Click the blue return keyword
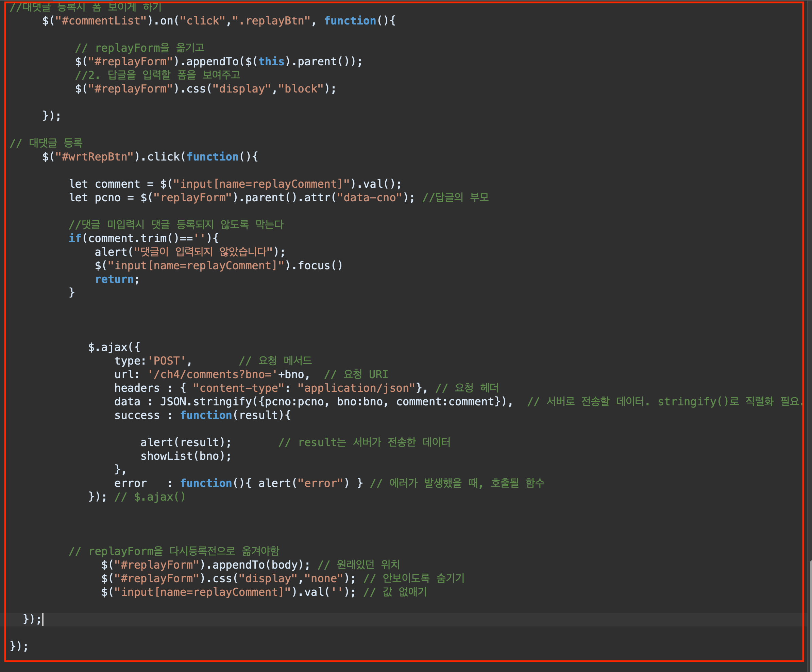This screenshot has width=812, height=672. [x=114, y=279]
